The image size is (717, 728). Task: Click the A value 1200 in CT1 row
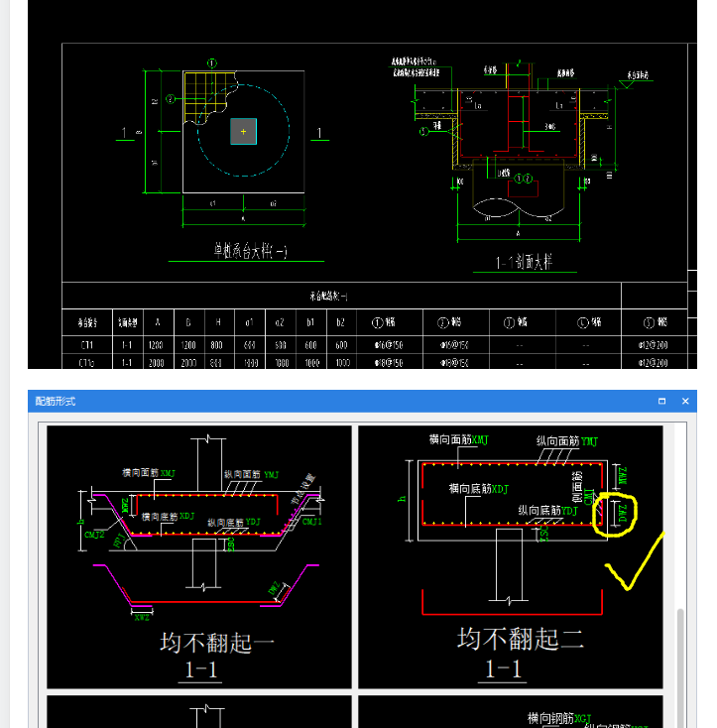[156, 345]
